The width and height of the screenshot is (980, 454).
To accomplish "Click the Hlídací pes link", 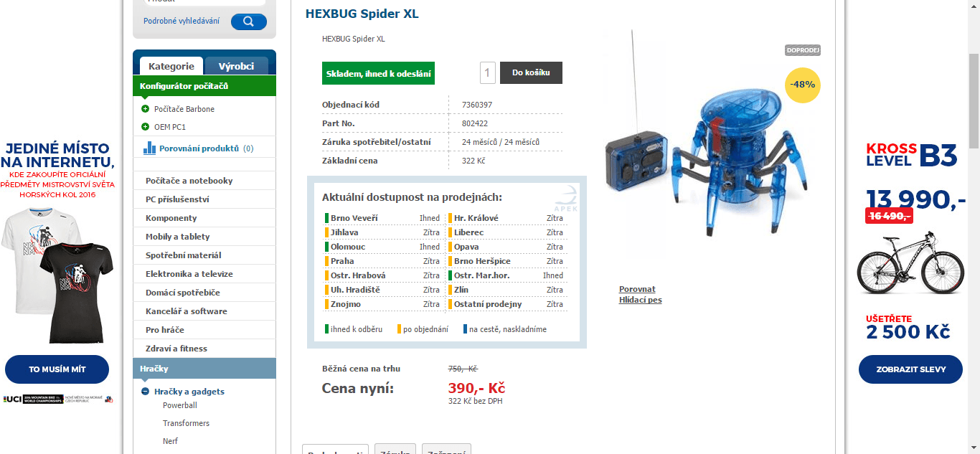I will coord(641,301).
